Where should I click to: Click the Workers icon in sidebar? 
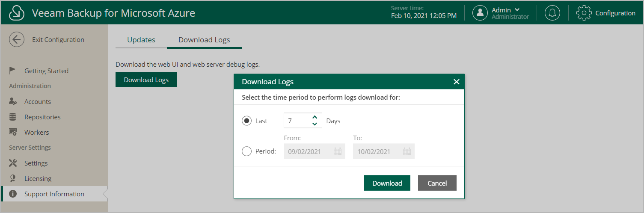click(13, 132)
